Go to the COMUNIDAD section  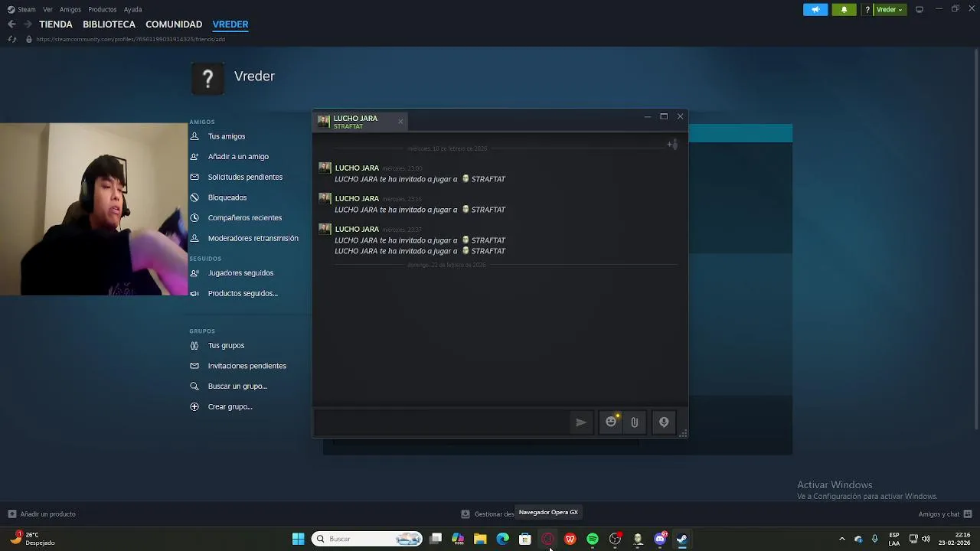click(174, 24)
